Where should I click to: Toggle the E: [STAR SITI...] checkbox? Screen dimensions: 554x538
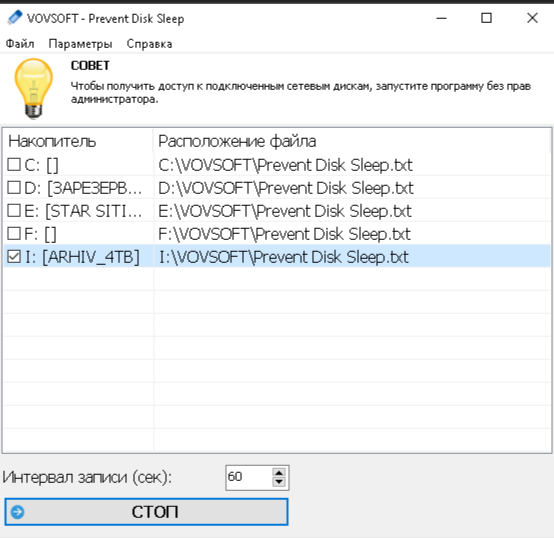pyautogui.click(x=14, y=211)
